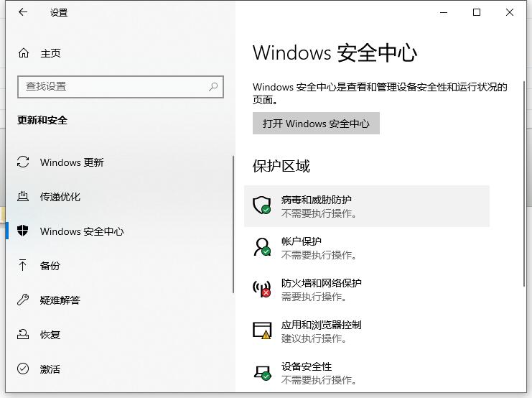Click the right pane vertical scrollbar
The width and height of the screenshot is (532, 398).
(x=524, y=183)
